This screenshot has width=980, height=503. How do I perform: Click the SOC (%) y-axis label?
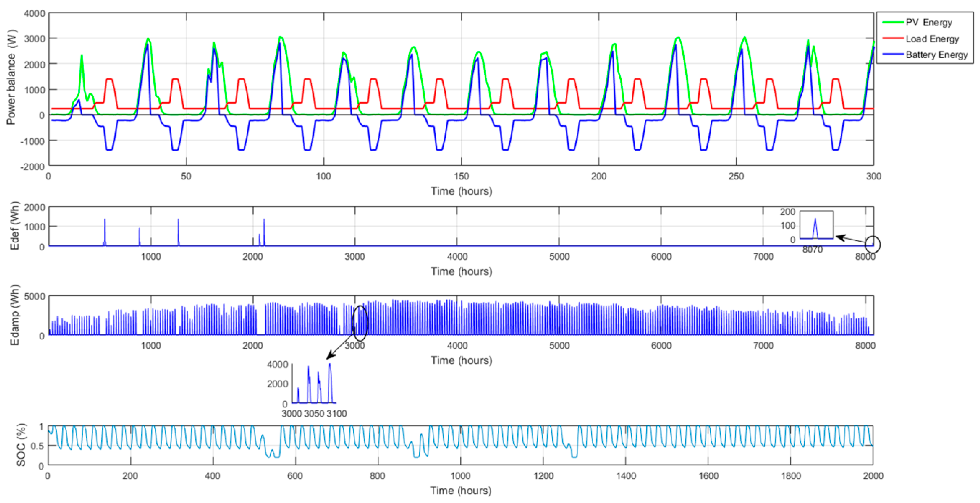21,445
